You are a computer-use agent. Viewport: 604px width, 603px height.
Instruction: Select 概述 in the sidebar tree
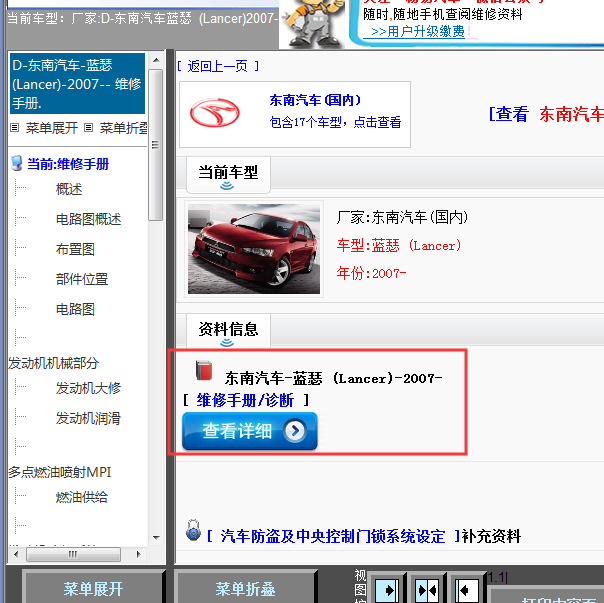click(69, 189)
